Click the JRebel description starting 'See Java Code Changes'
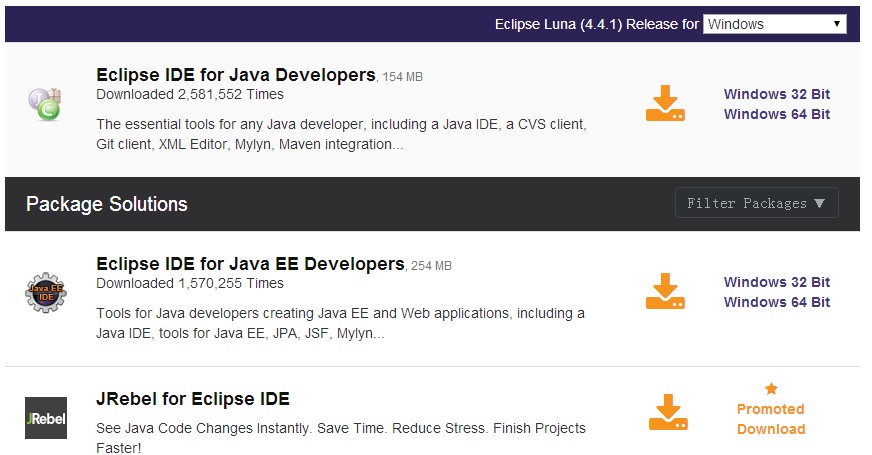 point(341,438)
